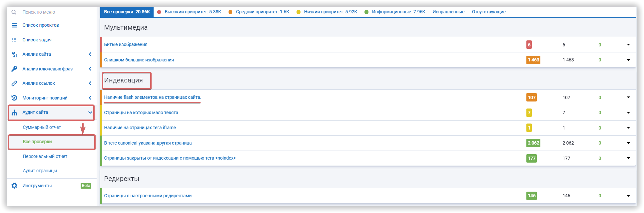Click the key icon for keyword analysis

click(x=14, y=69)
